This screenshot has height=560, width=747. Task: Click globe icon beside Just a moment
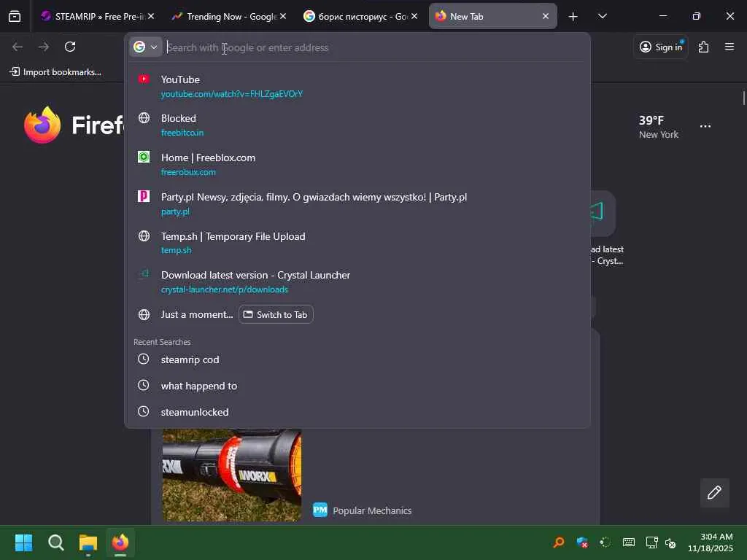click(x=144, y=314)
